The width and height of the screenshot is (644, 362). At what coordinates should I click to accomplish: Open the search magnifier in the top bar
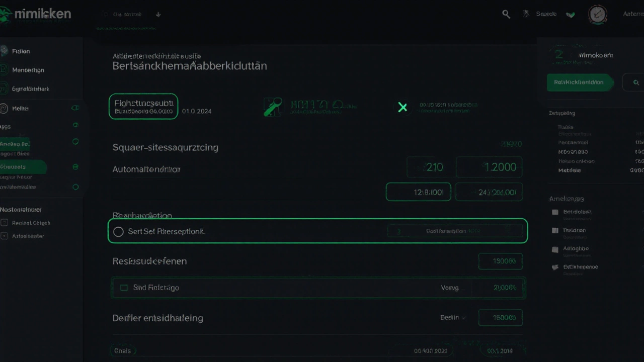pyautogui.click(x=506, y=14)
